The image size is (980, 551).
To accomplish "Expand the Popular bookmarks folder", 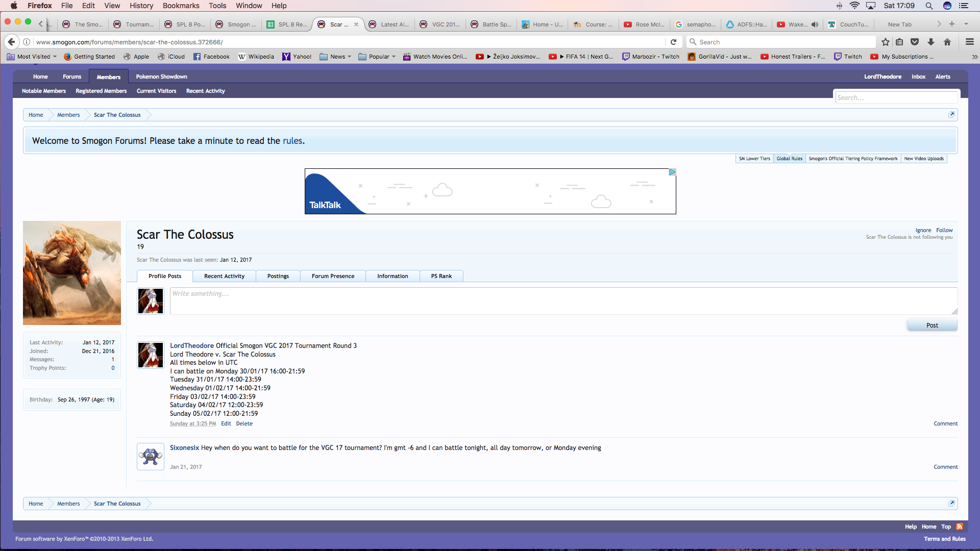I will coord(379,57).
